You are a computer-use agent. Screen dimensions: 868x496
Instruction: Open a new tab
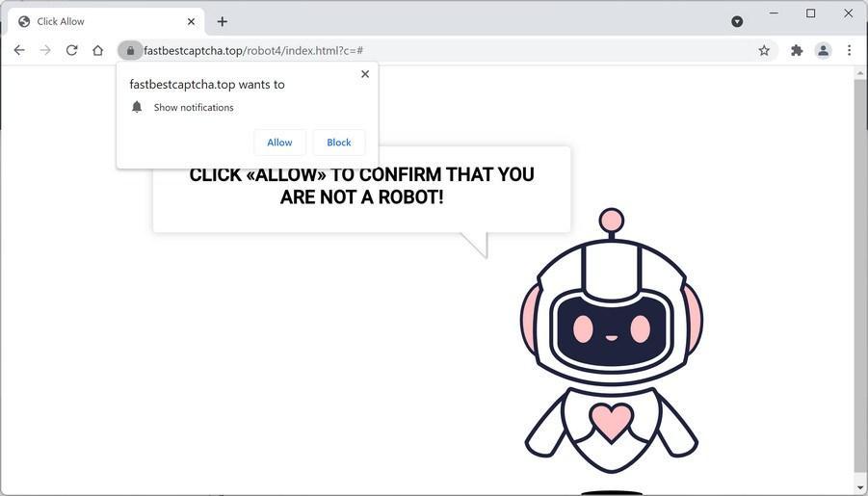pos(222,21)
